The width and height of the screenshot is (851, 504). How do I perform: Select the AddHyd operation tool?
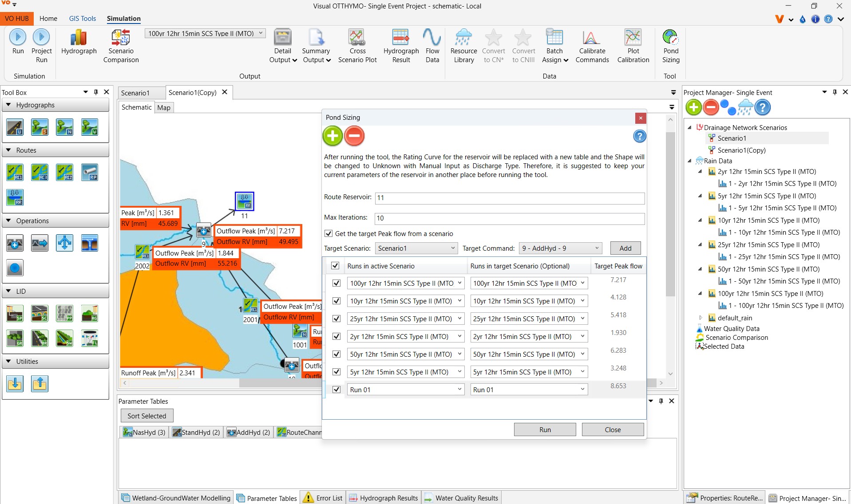[15, 243]
